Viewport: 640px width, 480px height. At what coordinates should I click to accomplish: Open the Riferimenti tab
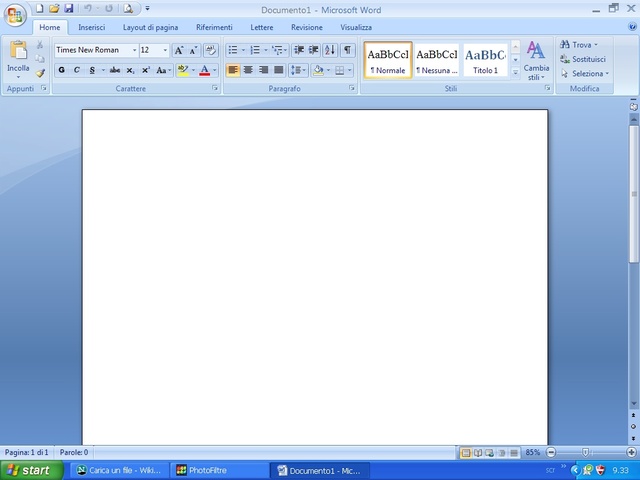214,27
